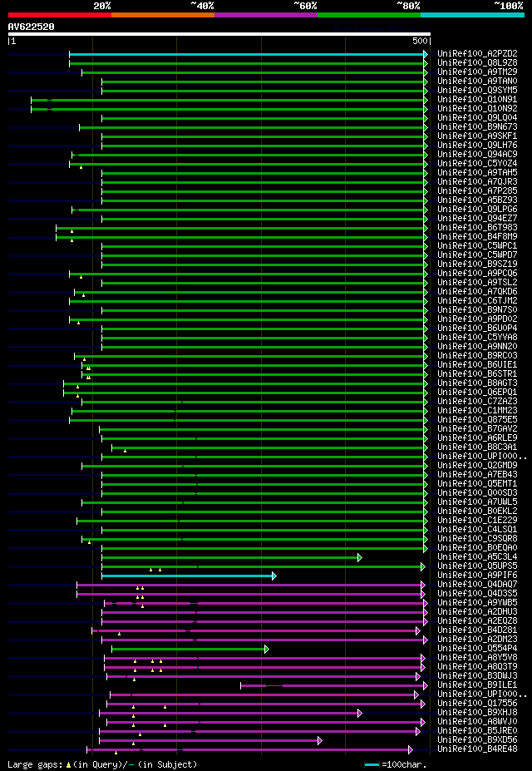Click the UniRef100_B6UIE1 label
This screenshot has height=771, width=532.
[477, 365]
